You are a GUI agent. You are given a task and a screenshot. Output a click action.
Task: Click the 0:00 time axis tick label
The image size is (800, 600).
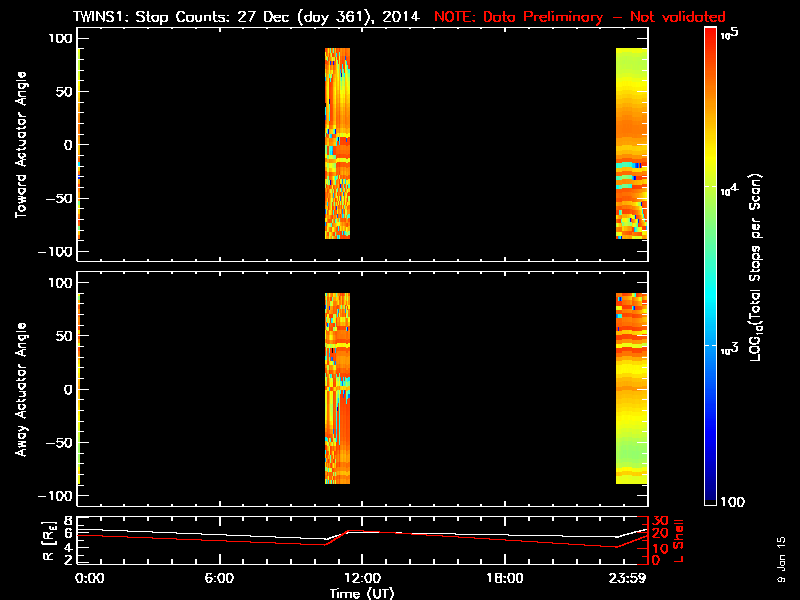pyautogui.click(x=89, y=579)
